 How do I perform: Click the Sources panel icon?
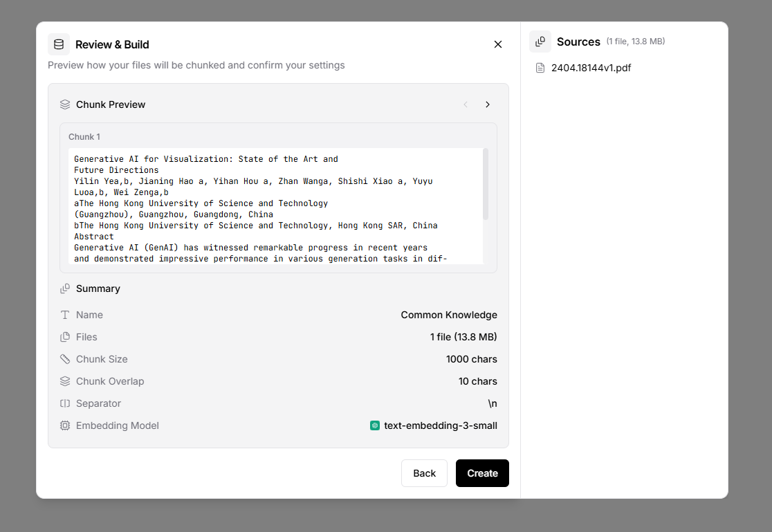click(x=540, y=42)
